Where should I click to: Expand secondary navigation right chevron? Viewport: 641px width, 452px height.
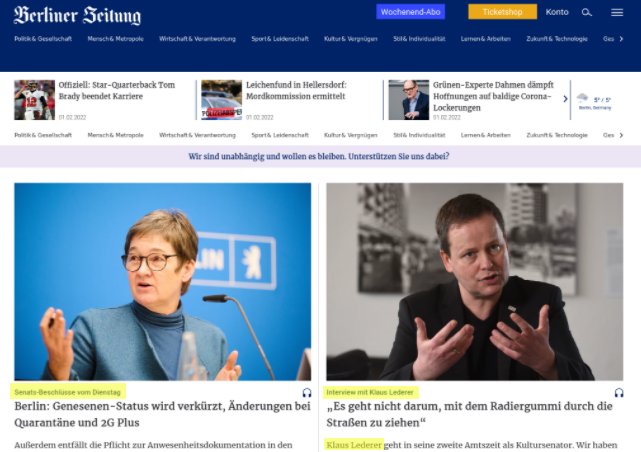click(x=621, y=135)
